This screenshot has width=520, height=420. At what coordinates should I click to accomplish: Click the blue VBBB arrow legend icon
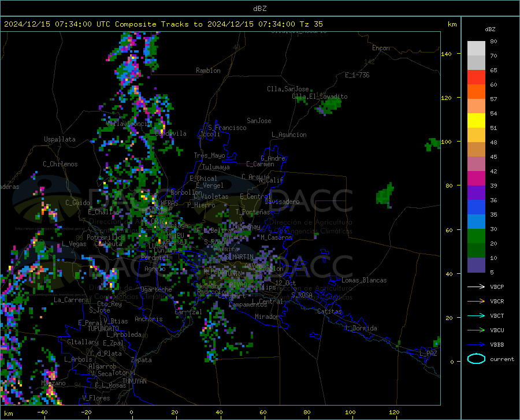click(x=476, y=344)
